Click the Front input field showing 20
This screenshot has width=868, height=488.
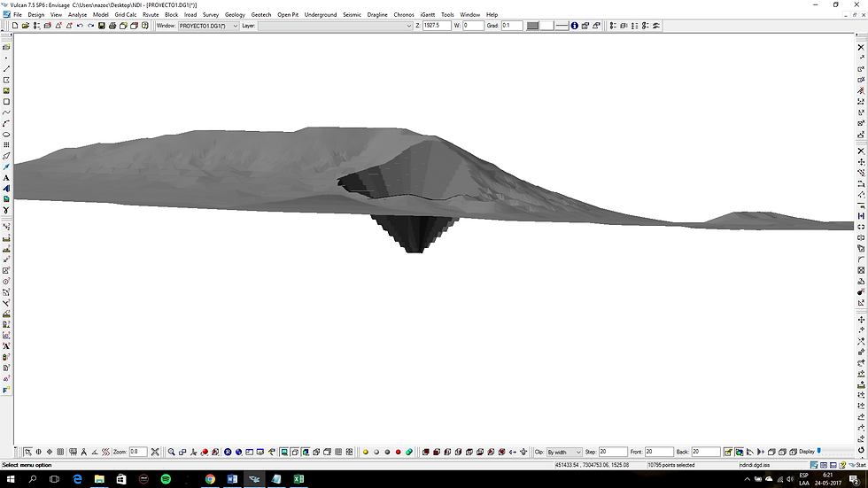click(x=659, y=452)
